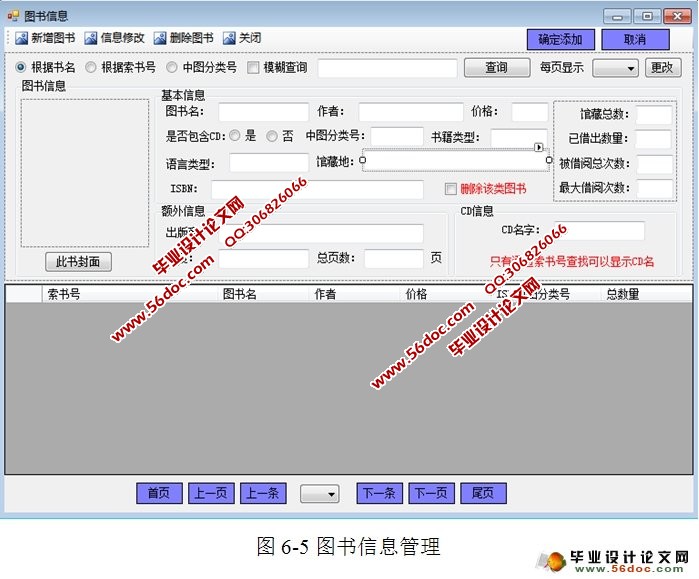The width and height of the screenshot is (699, 579).
Task: Click the 作者 column header
Action: pyautogui.click(x=355, y=294)
